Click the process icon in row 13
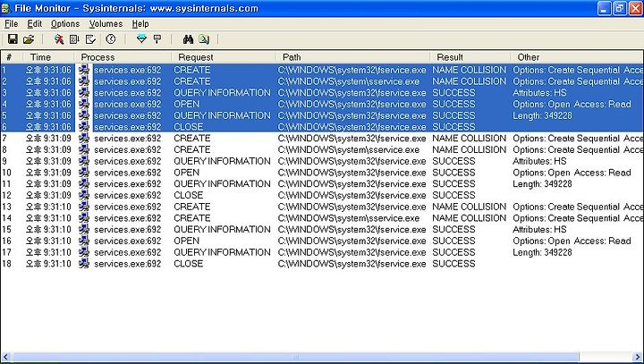The image size is (644, 364). 84,207
